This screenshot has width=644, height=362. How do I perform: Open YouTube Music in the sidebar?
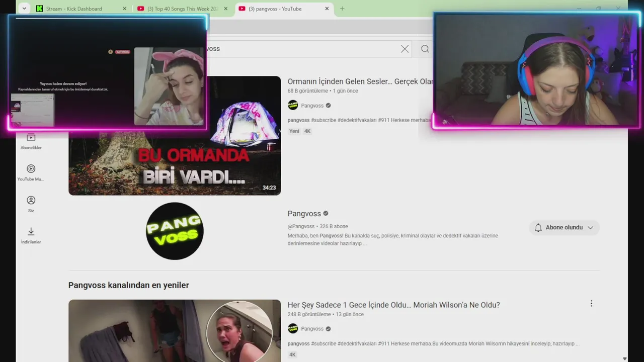(31, 172)
